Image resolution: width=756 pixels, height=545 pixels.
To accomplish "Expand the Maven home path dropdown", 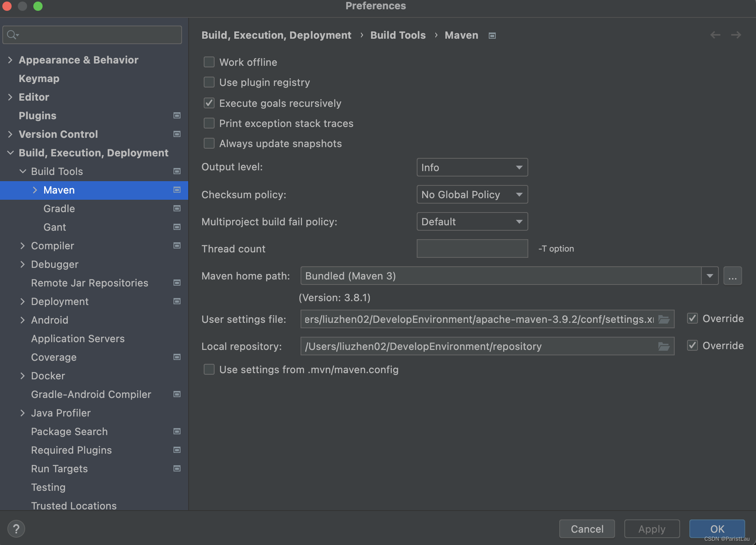I will click(x=710, y=276).
